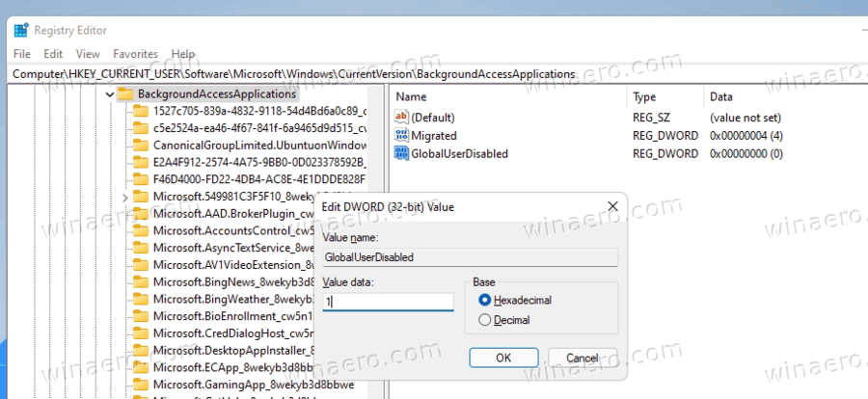Click folder icon of Microsoft.AccountsControl key

click(x=141, y=230)
